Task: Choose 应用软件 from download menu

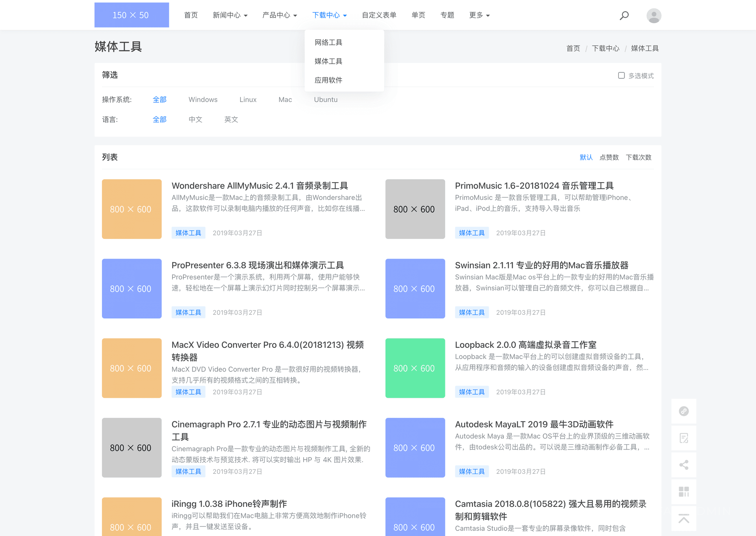Action: pos(328,80)
